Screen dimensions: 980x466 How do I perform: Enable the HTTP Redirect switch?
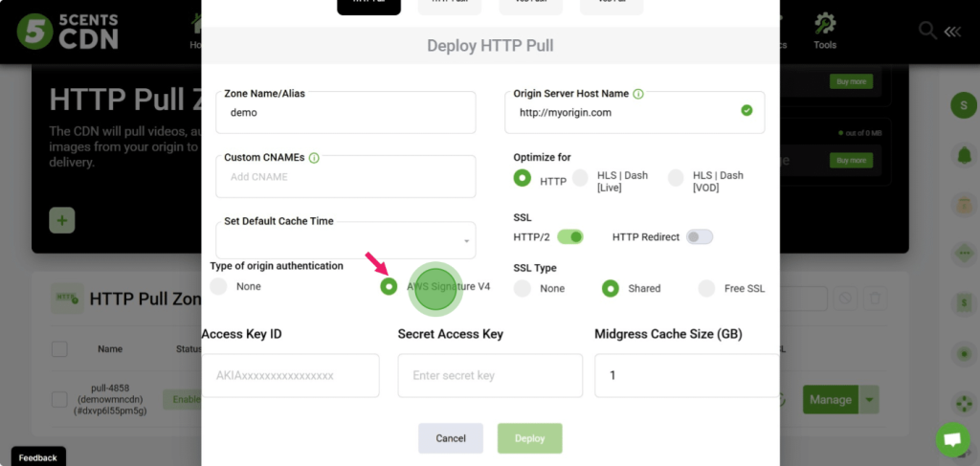[x=699, y=236]
